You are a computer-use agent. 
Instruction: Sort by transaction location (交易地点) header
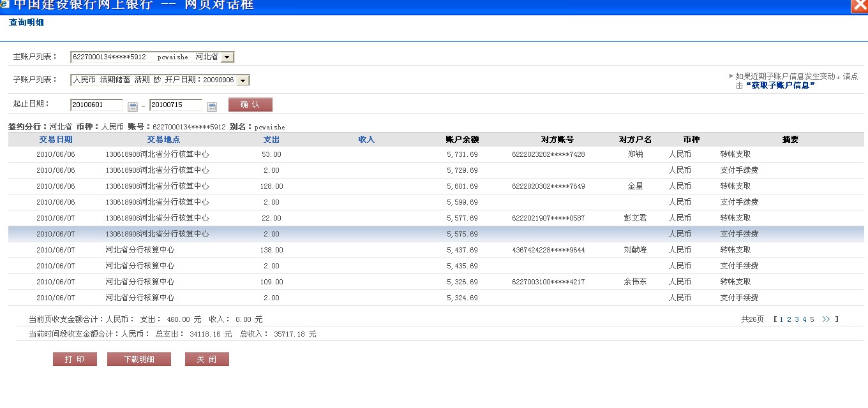pyautogui.click(x=163, y=140)
